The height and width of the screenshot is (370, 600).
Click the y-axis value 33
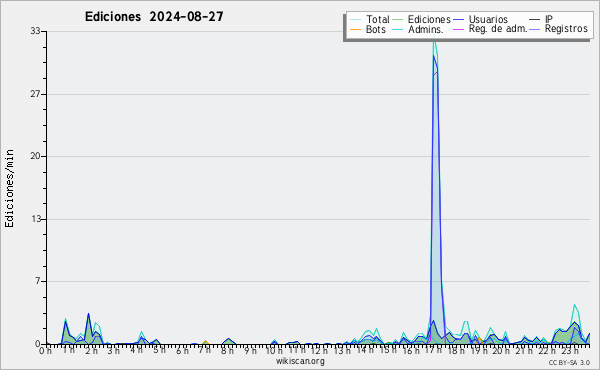(x=36, y=31)
